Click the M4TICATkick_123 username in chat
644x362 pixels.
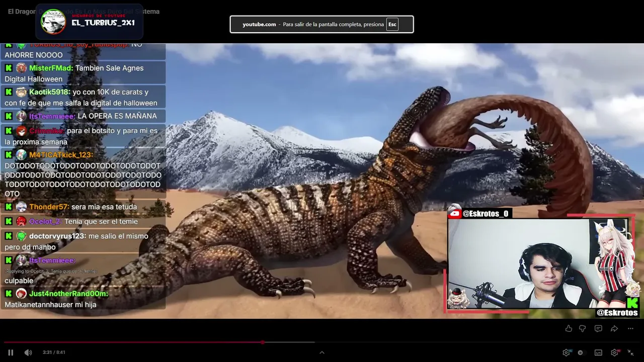(61, 155)
